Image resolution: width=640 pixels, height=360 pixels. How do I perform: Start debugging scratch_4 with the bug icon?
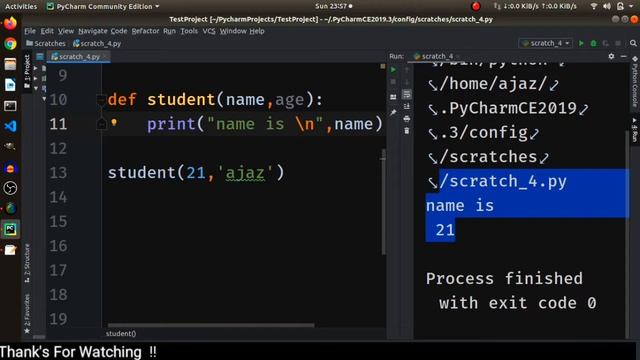pos(593,43)
